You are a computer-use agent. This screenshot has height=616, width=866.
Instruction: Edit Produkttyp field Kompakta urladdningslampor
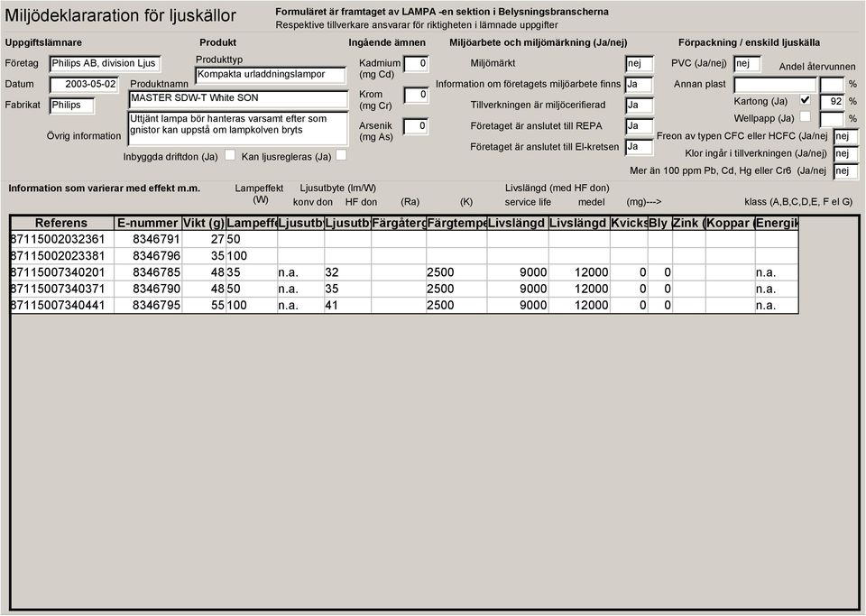tap(271, 75)
